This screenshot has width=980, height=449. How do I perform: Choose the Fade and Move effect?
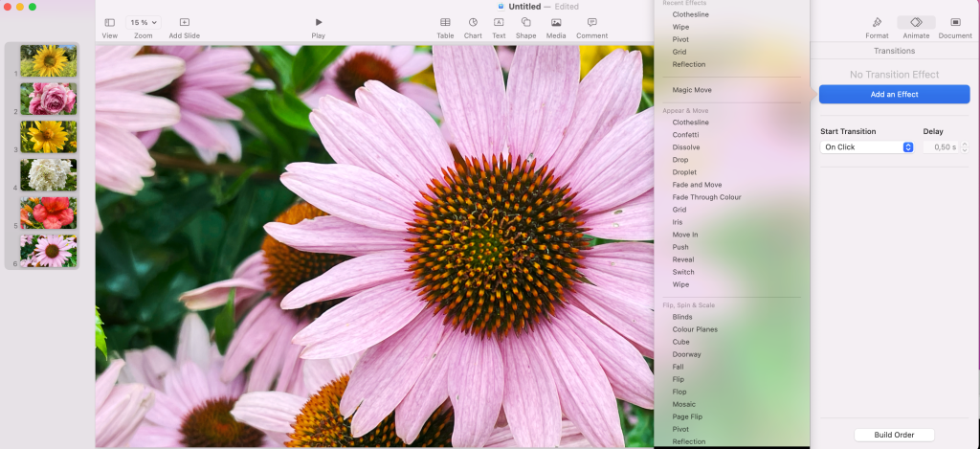tap(697, 185)
